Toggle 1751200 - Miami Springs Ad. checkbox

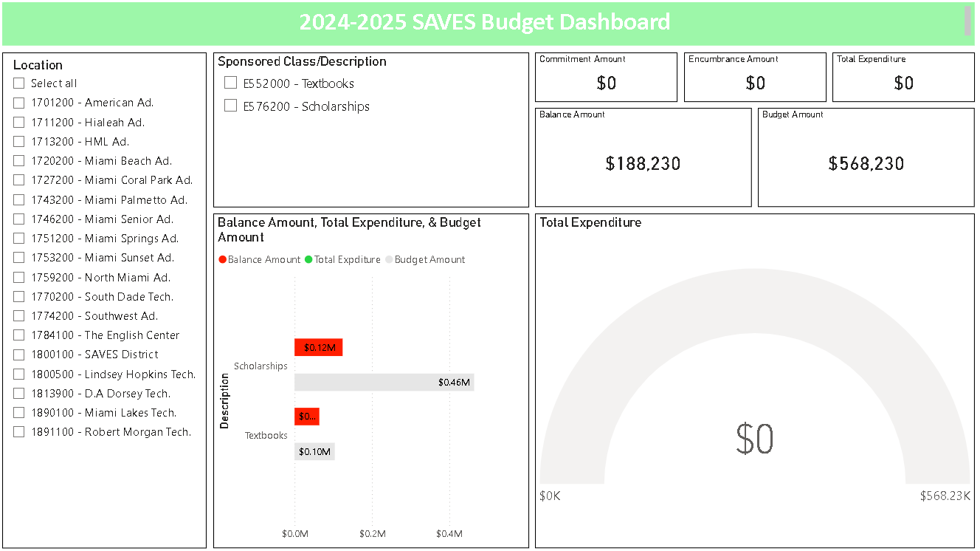click(19, 239)
